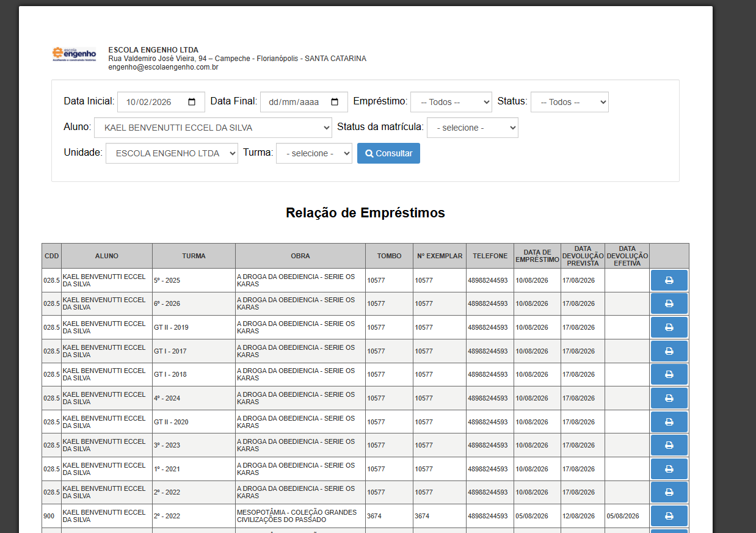
Task: Click the Rua Valdemiro José Vieira address text
Action: pos(237,59)
